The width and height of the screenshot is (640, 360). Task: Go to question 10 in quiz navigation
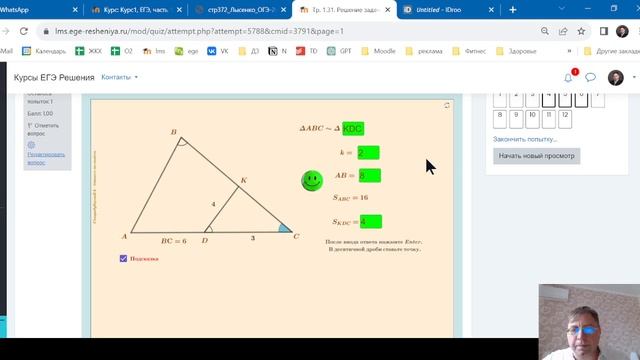(532, 119)
